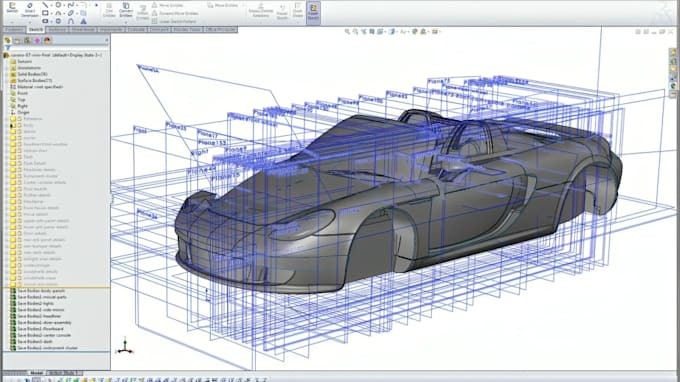Pick the Polygon sketch tool
Image resolution: width=680 pixels, height=382 pixels.
coord(58,21)
